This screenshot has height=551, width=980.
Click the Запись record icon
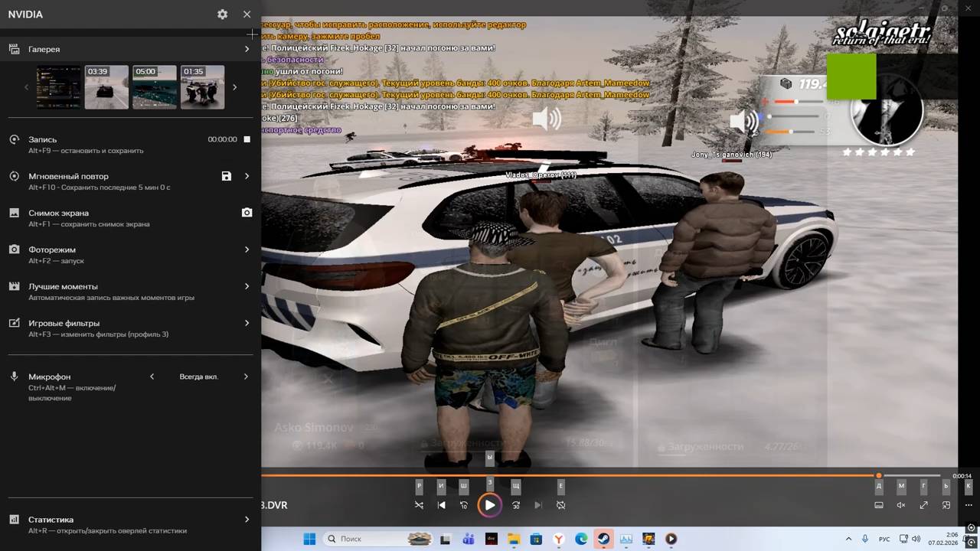coord(14,139)
